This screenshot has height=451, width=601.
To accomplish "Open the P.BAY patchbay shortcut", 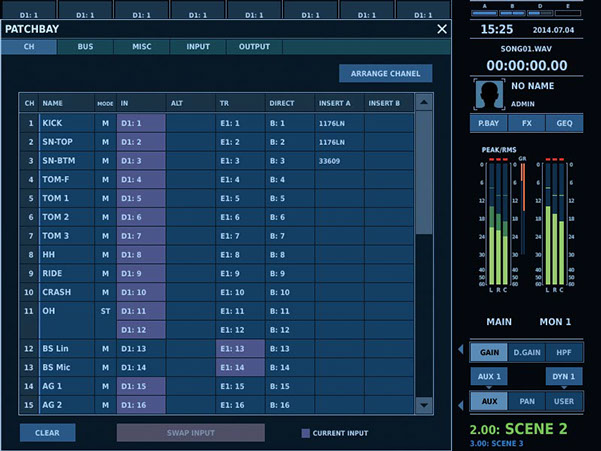I will point(489,124).
